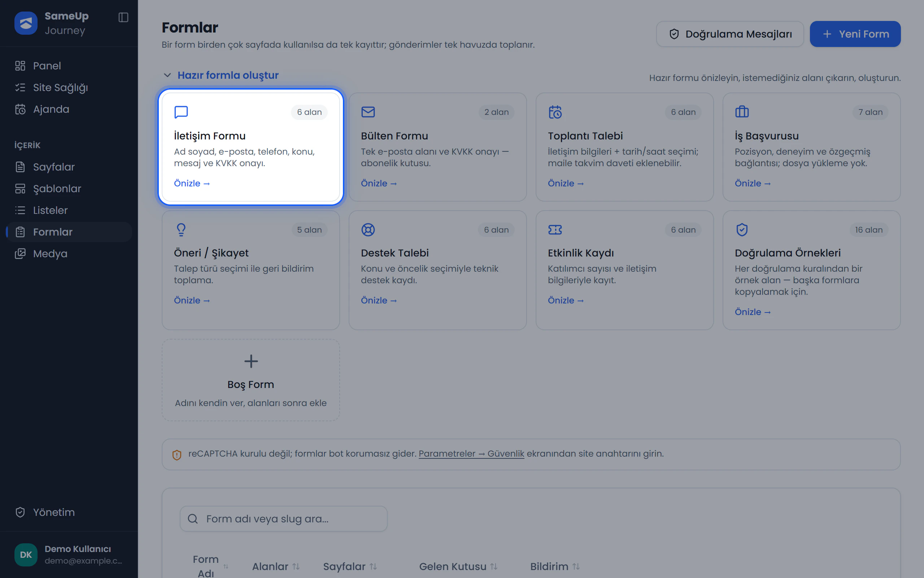Screen dimensions: 924x578
Task: Click the Doğrulama Örnekleri shield icon
Action: (x=742, y=230)
